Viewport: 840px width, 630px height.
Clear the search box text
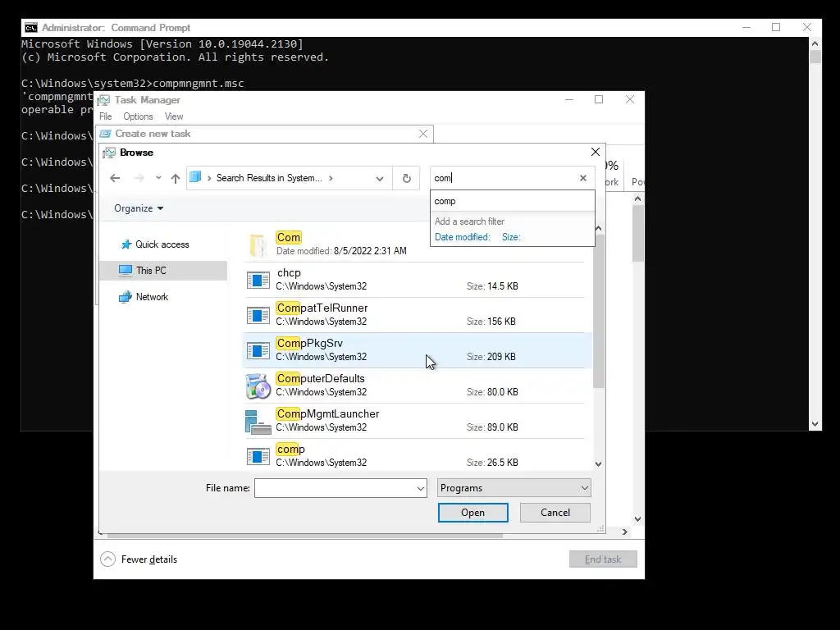click(583, 178)
